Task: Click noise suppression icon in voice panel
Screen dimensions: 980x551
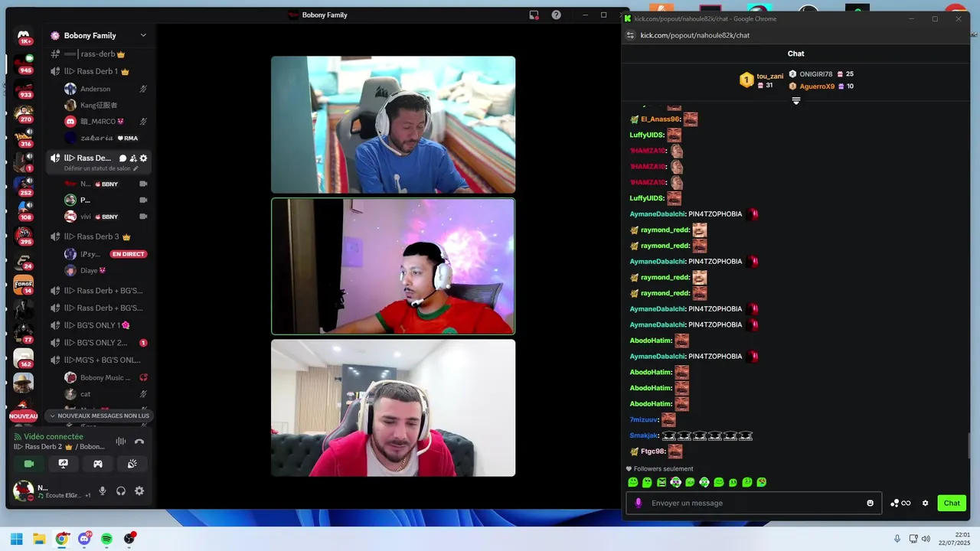Action: pos(121,442)
